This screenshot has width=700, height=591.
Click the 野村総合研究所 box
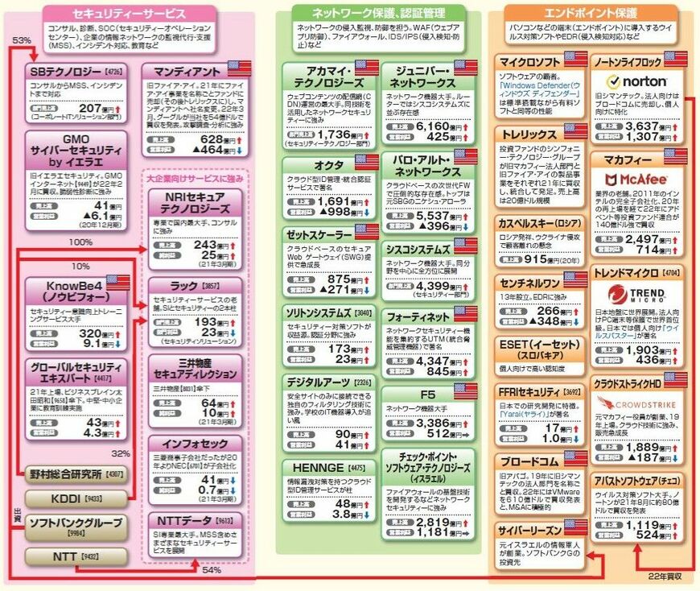[x=76, y=473]
